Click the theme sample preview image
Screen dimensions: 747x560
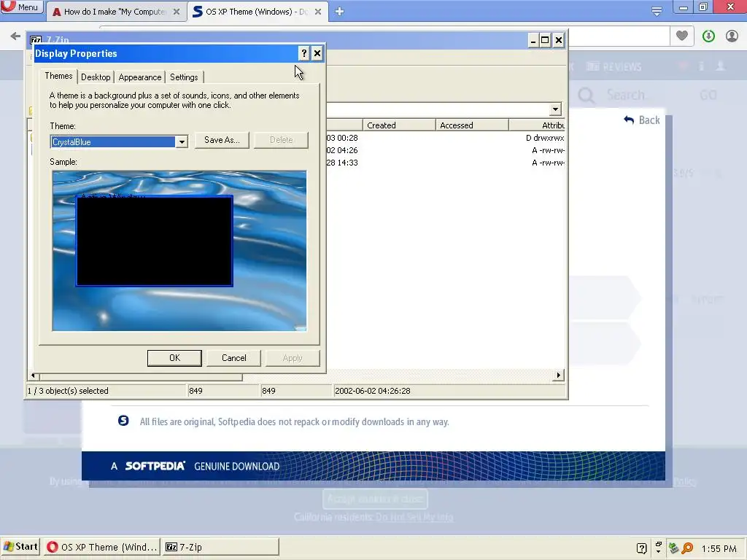tap(179, 251)
